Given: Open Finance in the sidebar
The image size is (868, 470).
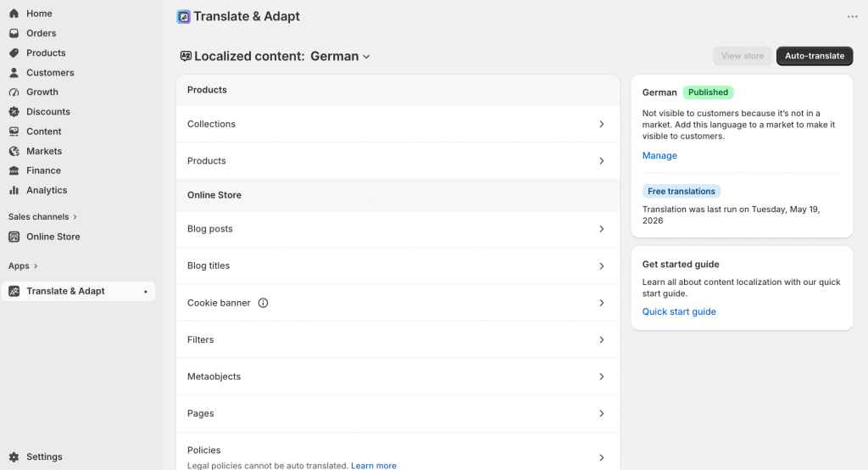Looking at the screenshot, I should tap(44, 171).
